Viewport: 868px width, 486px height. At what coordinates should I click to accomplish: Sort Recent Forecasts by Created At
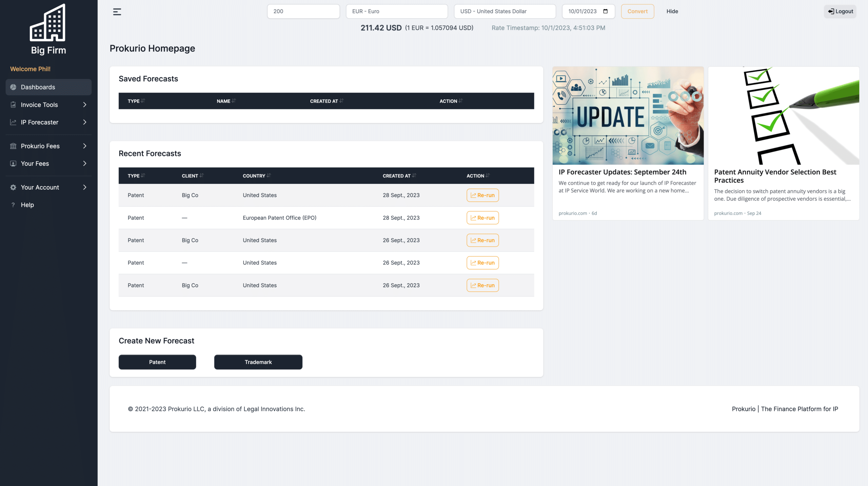(399, 176)
